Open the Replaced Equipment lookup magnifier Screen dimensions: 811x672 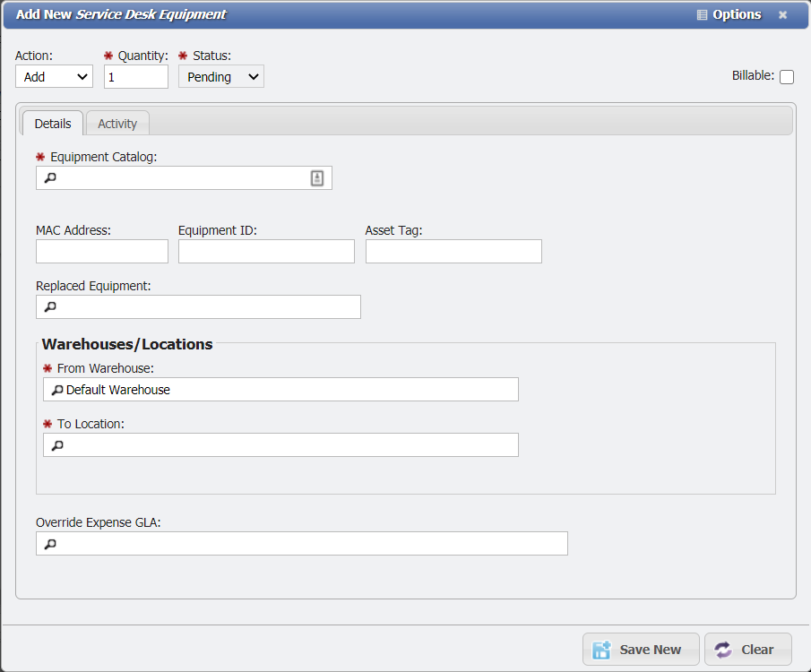point(49,306)
